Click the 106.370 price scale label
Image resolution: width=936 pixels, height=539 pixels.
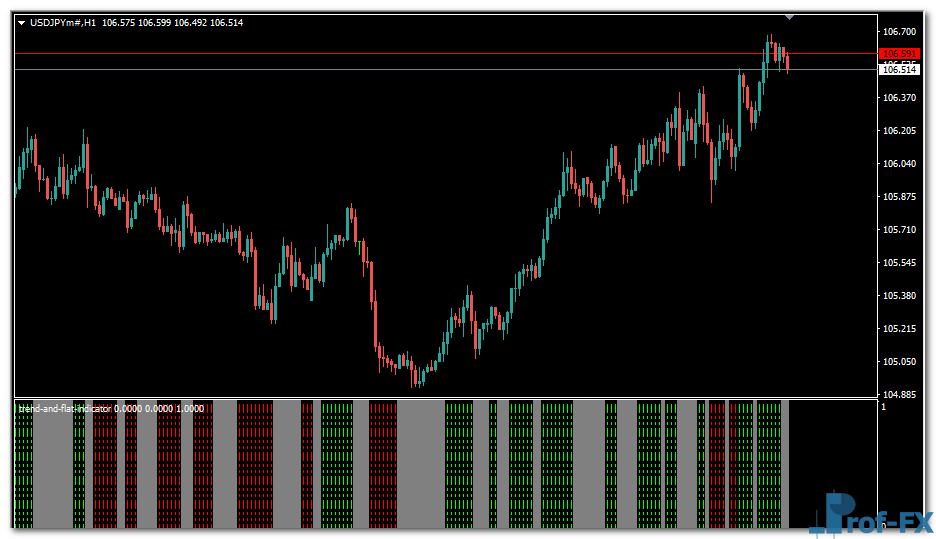point(900,98)
